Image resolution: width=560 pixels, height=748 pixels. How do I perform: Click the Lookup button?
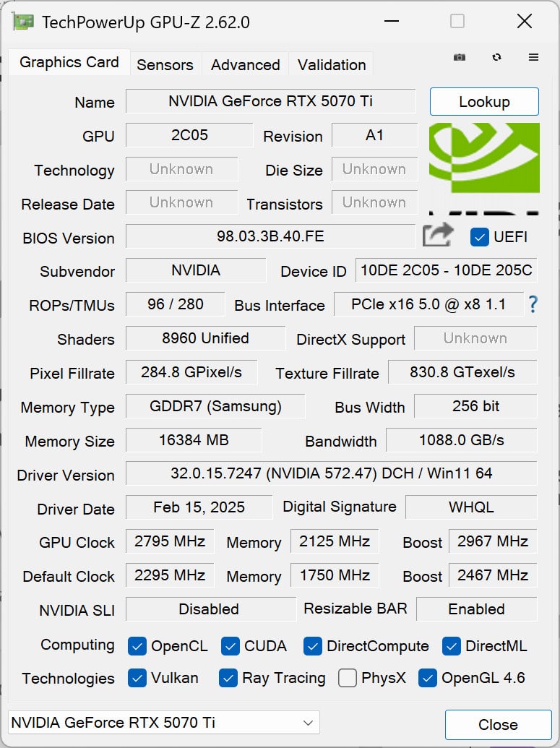coord(484,102)
